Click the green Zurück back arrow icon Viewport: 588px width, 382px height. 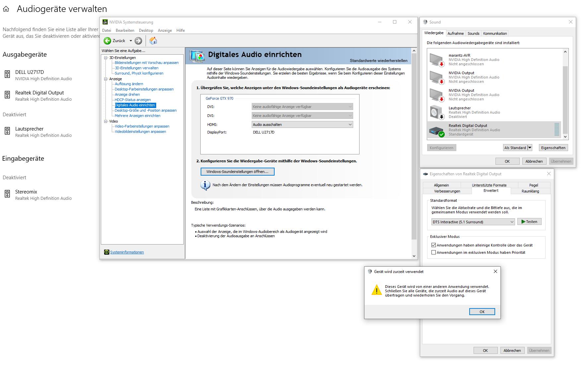pyautogui.click(x=107, y=41)
